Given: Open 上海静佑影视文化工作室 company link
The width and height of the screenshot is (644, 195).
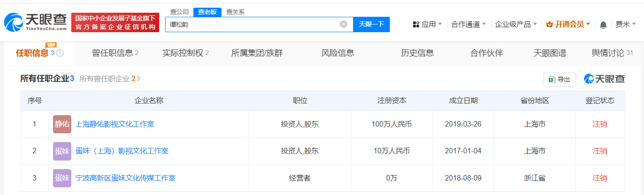Looking at the screenshot, I should click(115, 124).
